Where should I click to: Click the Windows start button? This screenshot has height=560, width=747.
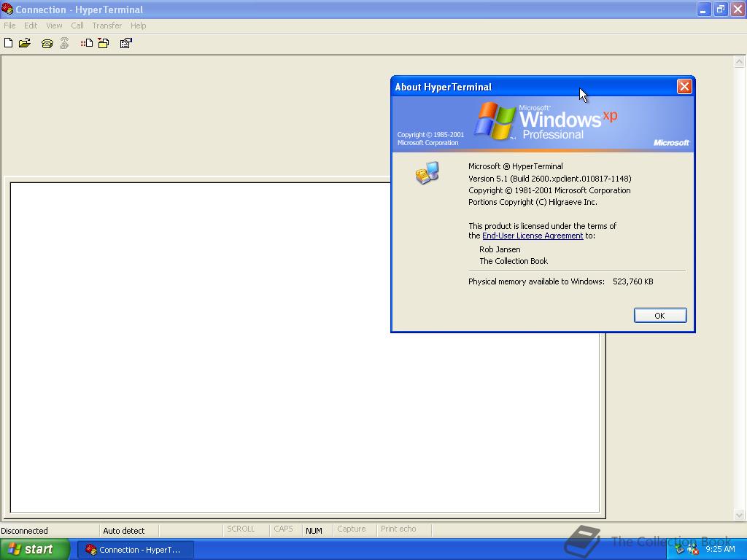pyautogui.click(x=34, y=550)
